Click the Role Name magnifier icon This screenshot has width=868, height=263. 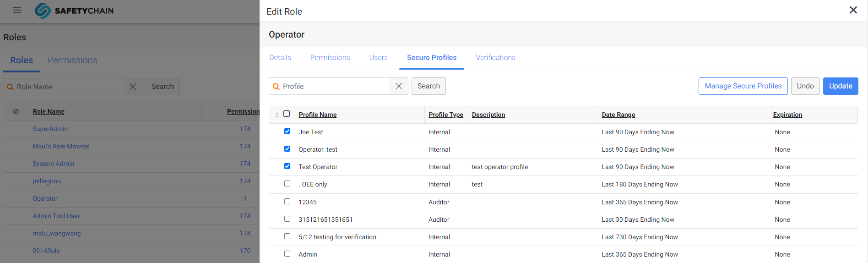coord(10,87)
